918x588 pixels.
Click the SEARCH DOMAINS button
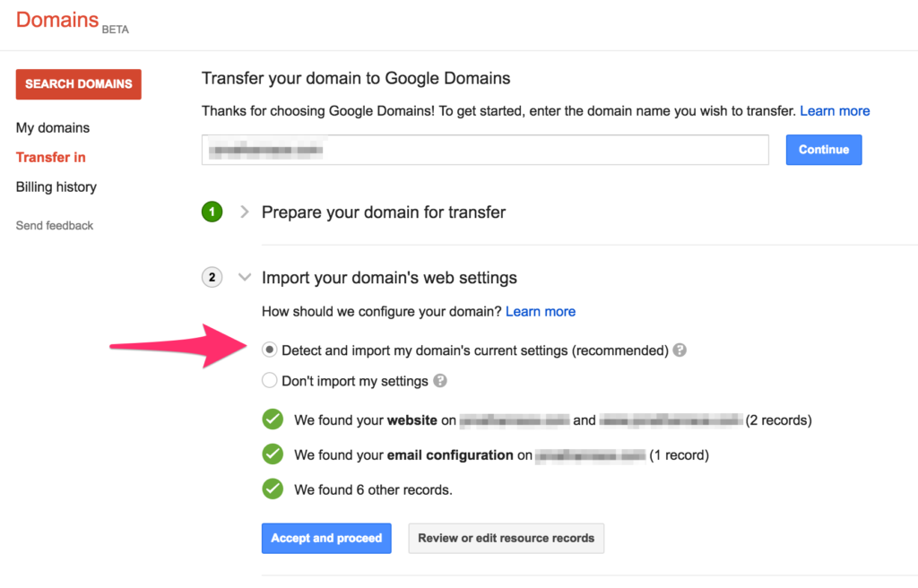[79, 84]
